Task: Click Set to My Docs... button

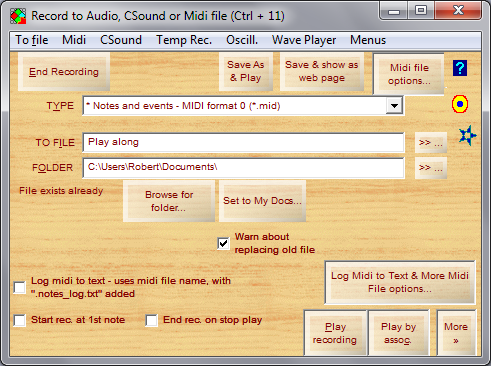Action: point(262,201)
